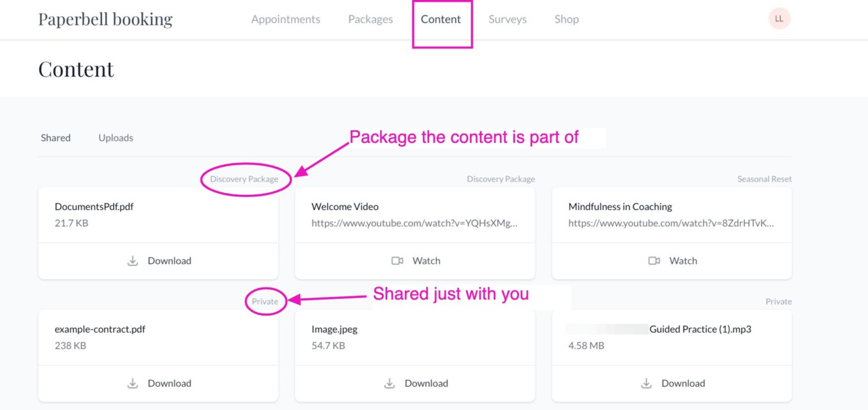Viewport: 868px width, 410px height.
Task: Select the download icon for Guided Practice (1).mp3
Action: pyautogui.click(x=646, y=383)
